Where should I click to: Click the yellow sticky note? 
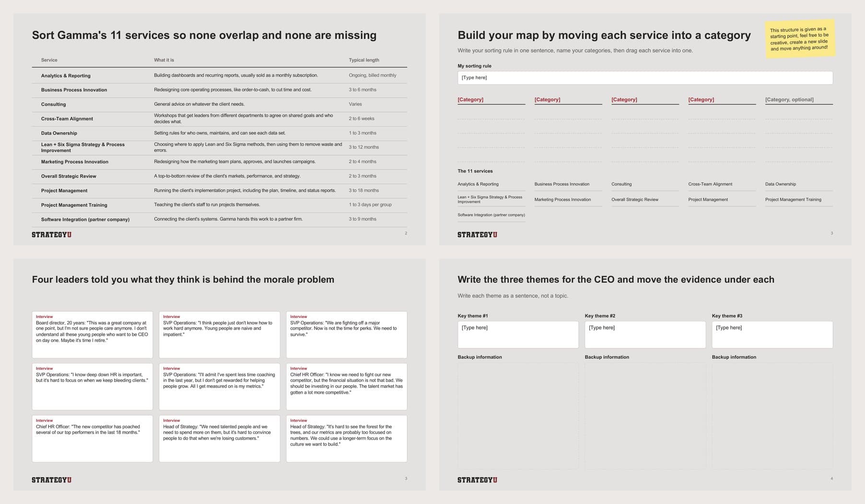pos(800,39)
